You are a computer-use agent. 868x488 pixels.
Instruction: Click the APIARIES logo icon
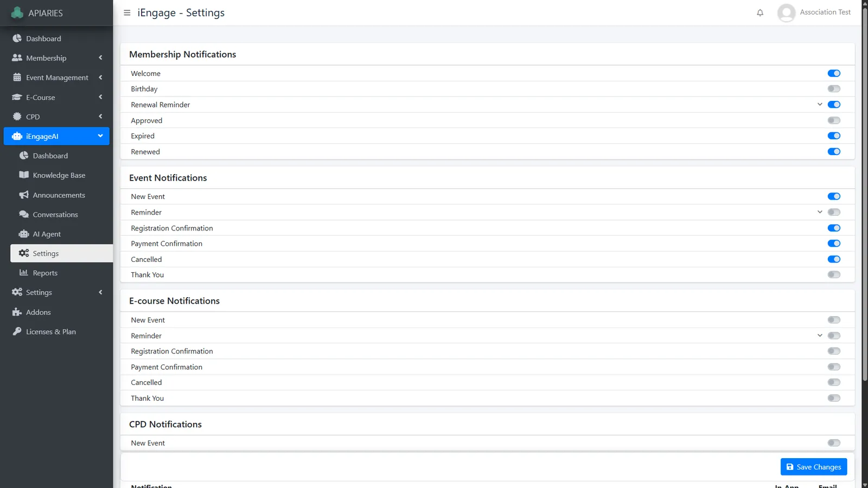[17, 12]
